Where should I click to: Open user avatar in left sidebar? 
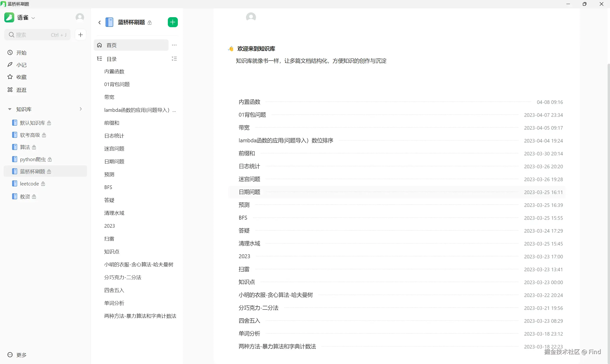coord(80,17)
